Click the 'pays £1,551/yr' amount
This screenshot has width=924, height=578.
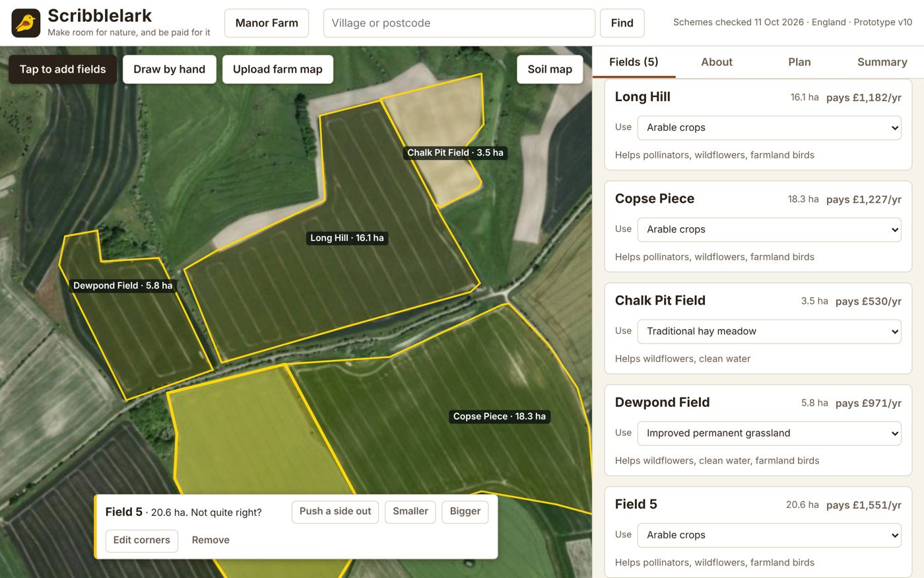click(864, 505)
